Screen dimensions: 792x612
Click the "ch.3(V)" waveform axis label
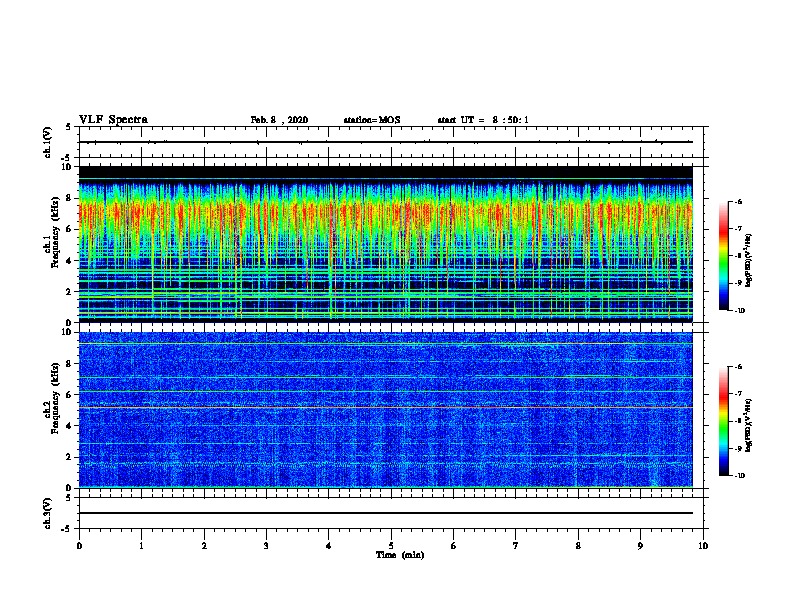click(48, 513)
